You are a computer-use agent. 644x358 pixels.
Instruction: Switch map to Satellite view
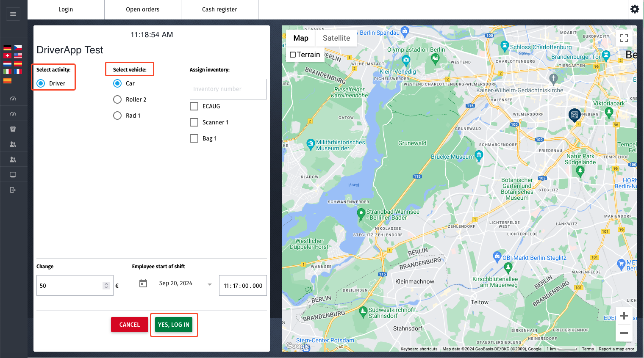(x=336, y=38)
